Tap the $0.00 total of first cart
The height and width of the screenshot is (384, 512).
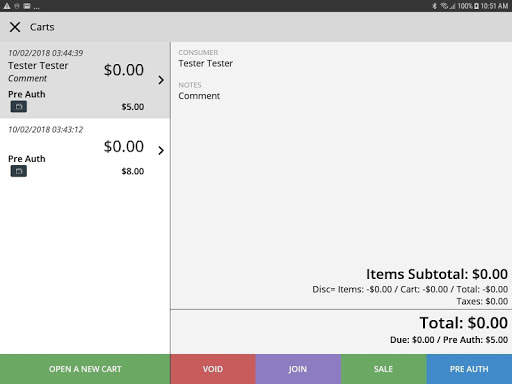(x=124, y=70)
